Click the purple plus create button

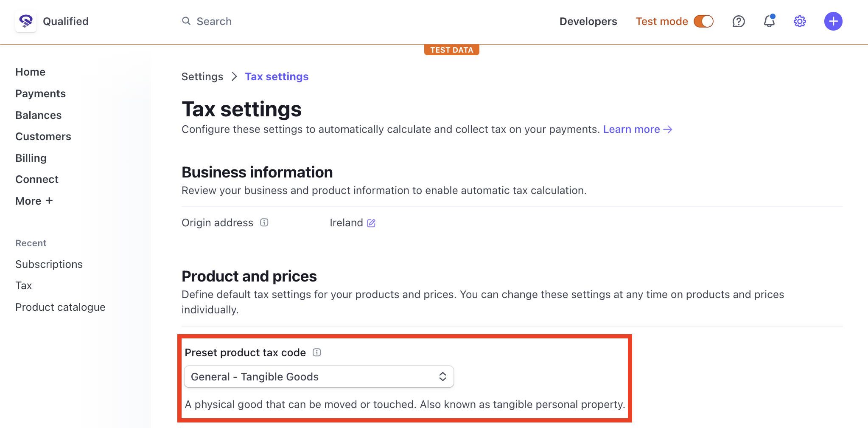point(833,21)
